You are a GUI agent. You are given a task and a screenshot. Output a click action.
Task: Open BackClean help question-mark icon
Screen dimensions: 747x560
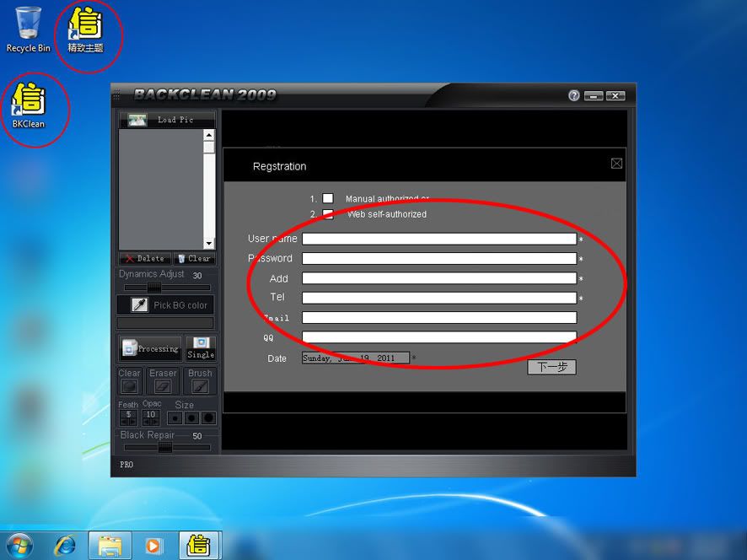click(573, 96)
